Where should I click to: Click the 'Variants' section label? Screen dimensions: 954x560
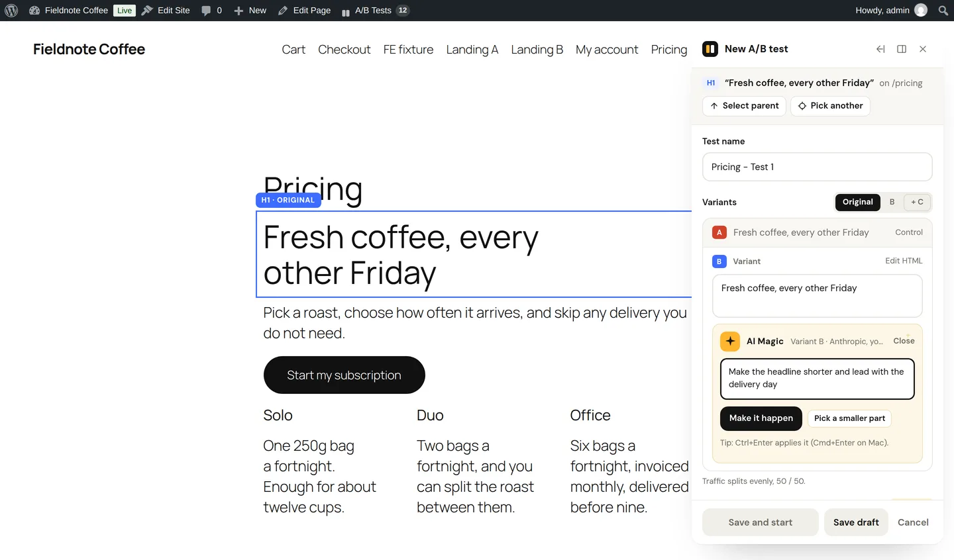click(719, 203)
